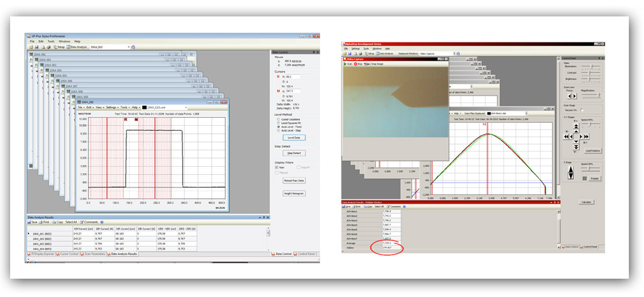Click print preview icon in XP-Plus toolbar

coord(43,47)
